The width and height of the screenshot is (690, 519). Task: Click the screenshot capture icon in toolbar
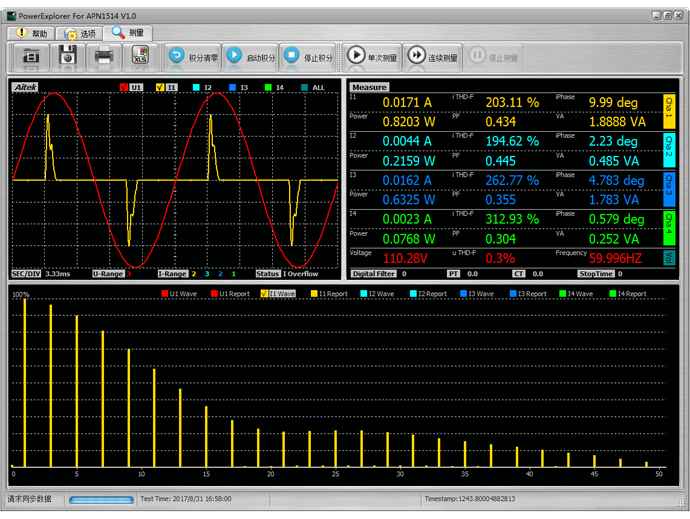click(31, 57)
